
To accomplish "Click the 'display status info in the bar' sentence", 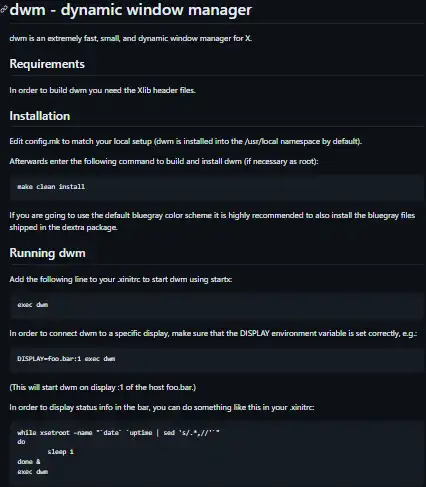I will 162,407.
